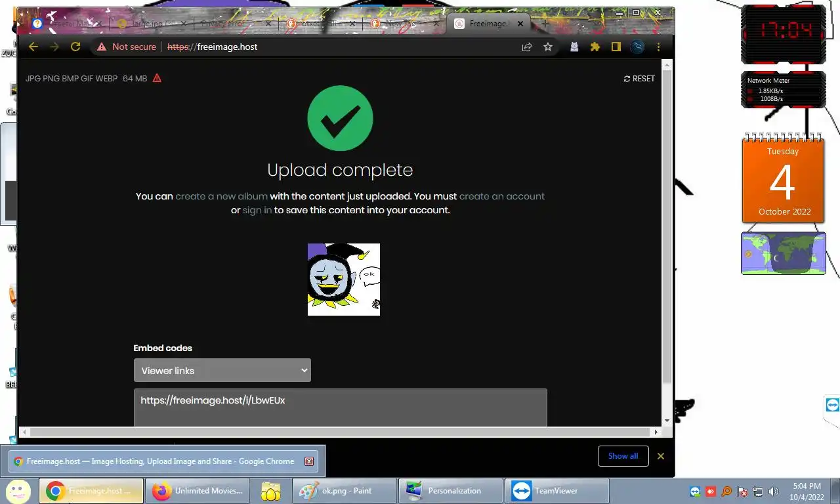Click the world map gadget
Image resolution: width=840 pixels, height=504 pixels.
tap(784, 253)
